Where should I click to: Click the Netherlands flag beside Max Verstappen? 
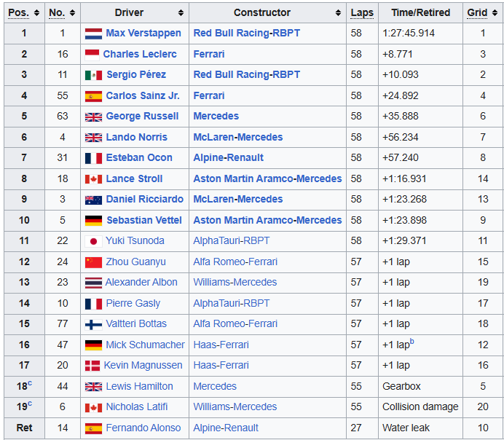coord(93,34)
